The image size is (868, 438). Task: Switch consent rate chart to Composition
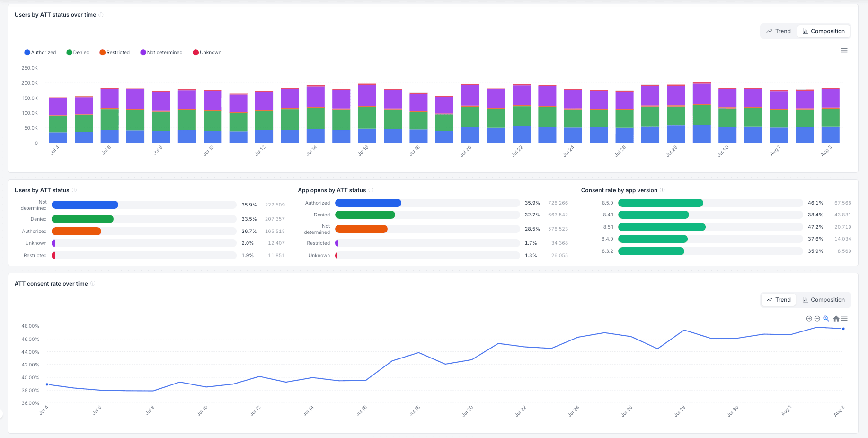[x=824, y=300]
